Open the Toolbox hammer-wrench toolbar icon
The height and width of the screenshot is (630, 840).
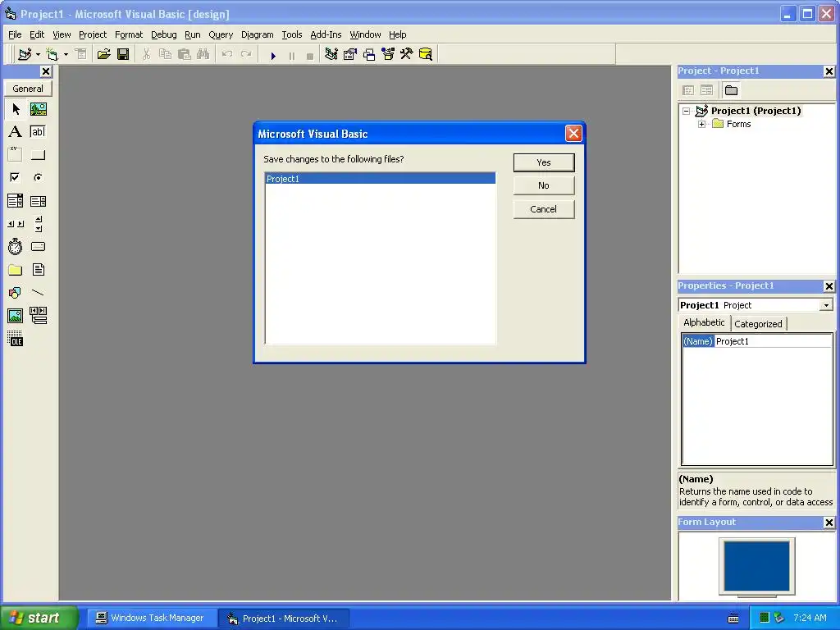(407, 54)
